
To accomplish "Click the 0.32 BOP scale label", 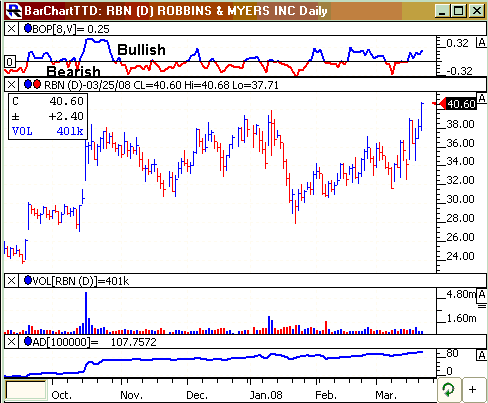I will 457,43.
